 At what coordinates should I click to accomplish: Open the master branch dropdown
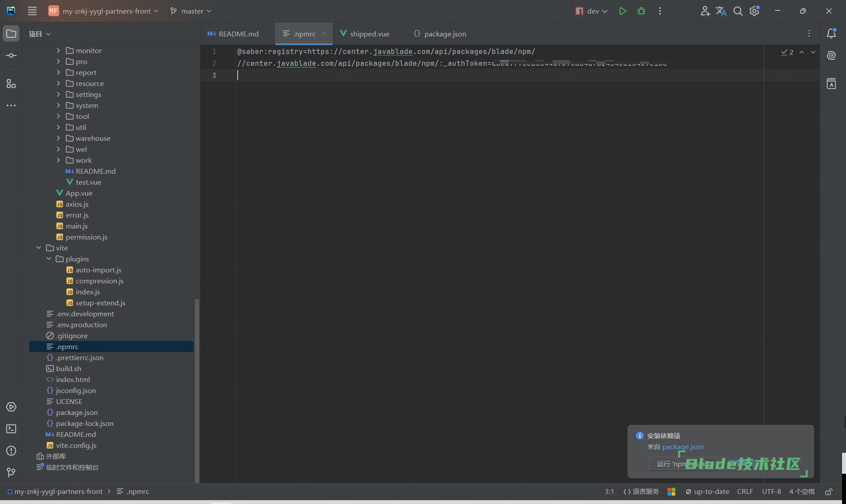(x=191, y=11)
